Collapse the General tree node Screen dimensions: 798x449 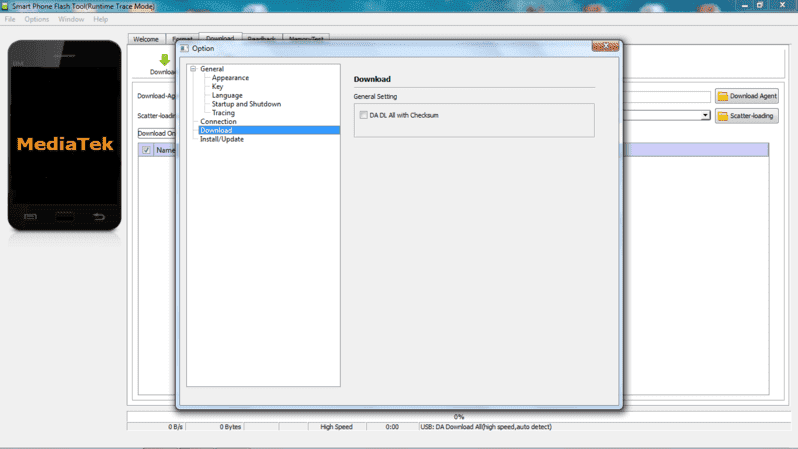193,69
